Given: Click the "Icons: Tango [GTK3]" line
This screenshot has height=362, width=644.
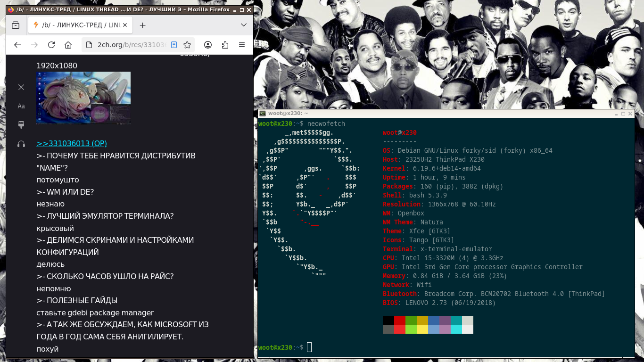Looking at the screenshot, I should [x=419, y=240].
